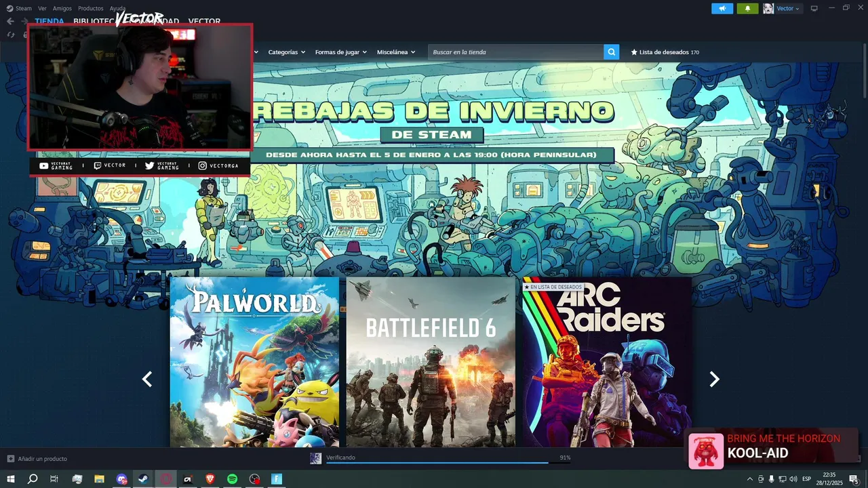Open Lista de deseados link
Screen dimensions: 868x488
coord(665,52)
